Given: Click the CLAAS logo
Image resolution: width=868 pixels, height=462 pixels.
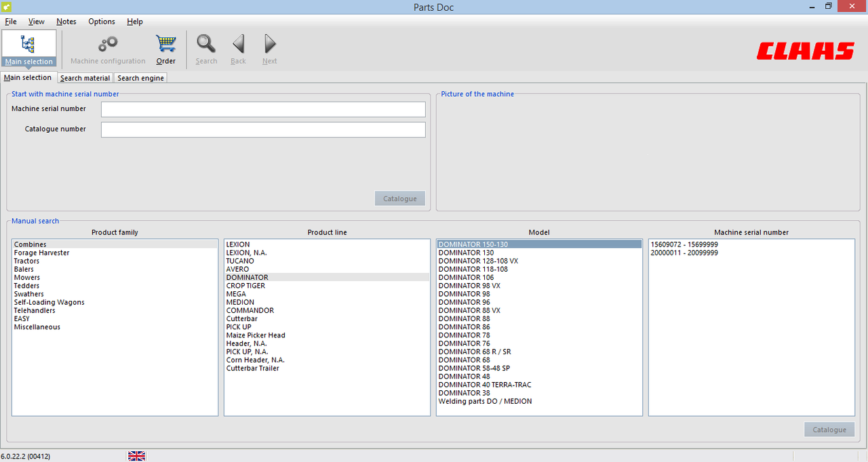Looking at the screenshot, I should 806,51.
